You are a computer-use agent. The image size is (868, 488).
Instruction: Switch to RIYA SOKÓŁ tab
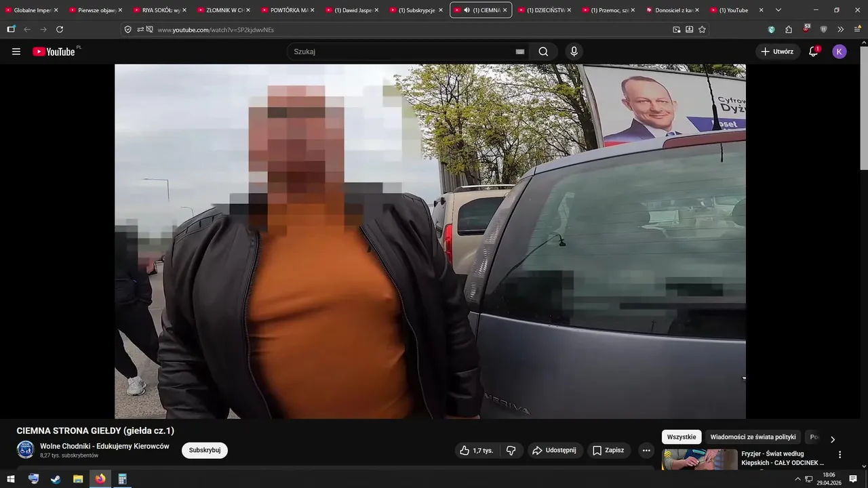[x=160, y=10]
